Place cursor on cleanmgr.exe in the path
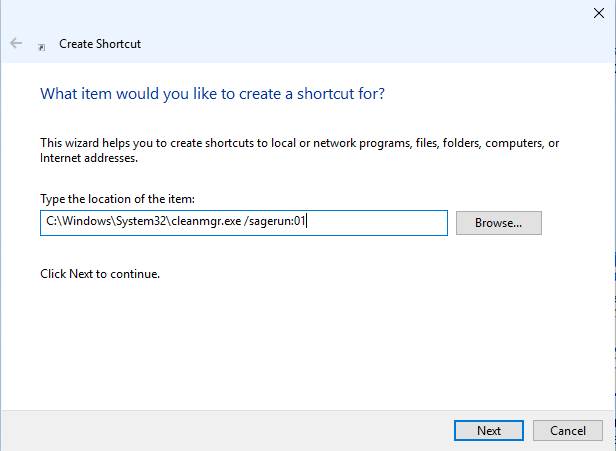Image resolution: width=616 pixels, height=451 pixels. [206, 221]
